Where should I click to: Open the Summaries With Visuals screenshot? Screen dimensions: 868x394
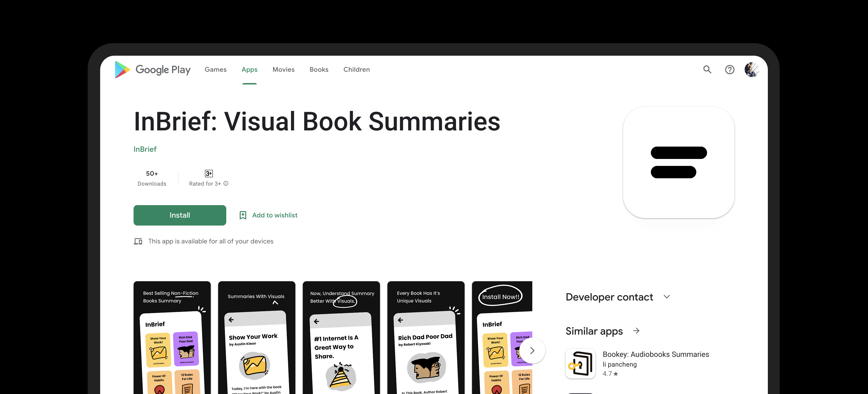click(256, 337)
